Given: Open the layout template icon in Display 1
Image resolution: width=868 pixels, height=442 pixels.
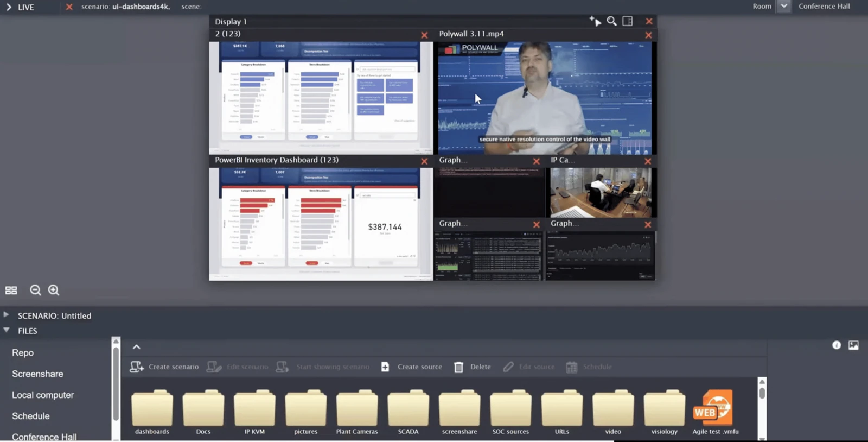Looking at the screenshot, I should click(x=628, y=21).
